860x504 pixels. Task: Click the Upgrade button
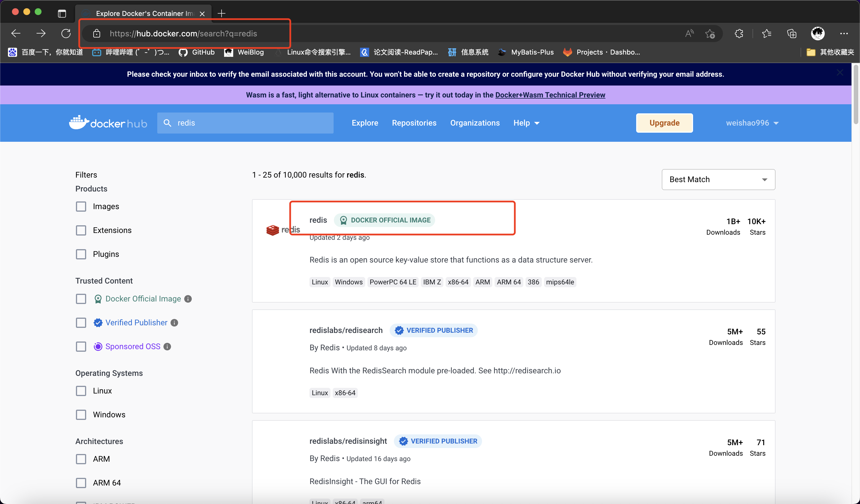coord(664,123)
